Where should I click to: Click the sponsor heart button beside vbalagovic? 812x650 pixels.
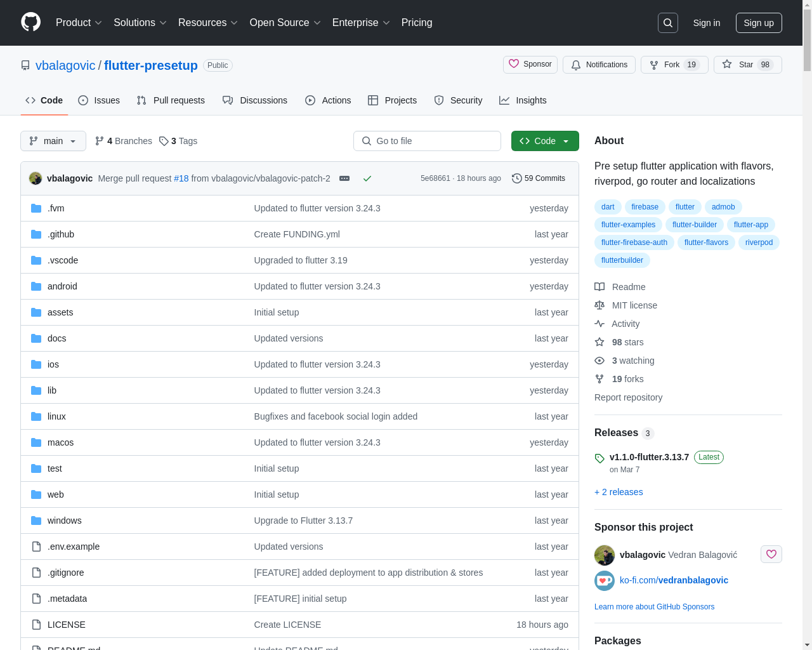click(x=771, y=554)
